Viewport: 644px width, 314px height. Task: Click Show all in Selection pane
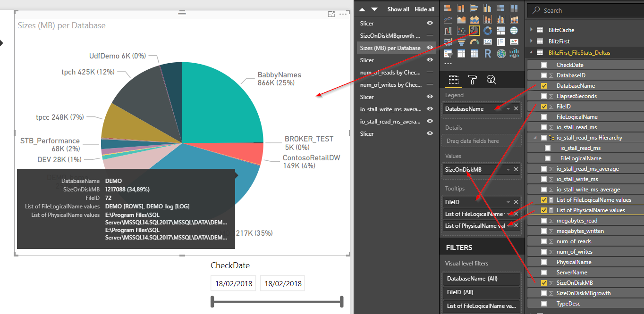[x=398, y=9]
